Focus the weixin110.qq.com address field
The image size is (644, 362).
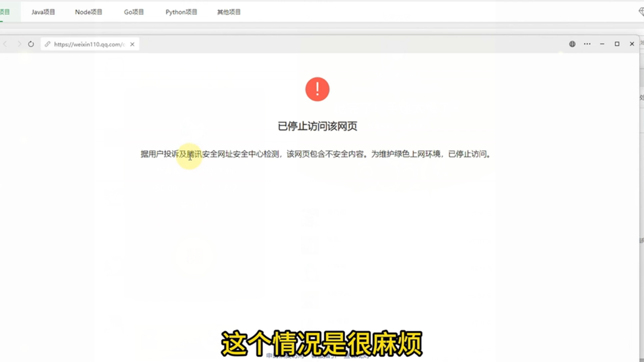click(x=89, y=44)
